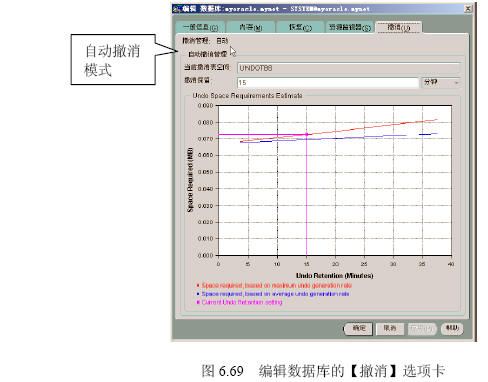Viewport: 488px width, 382px height.
Task: Click the 0.090 value on the Y axis
Action: pos(205,106)
